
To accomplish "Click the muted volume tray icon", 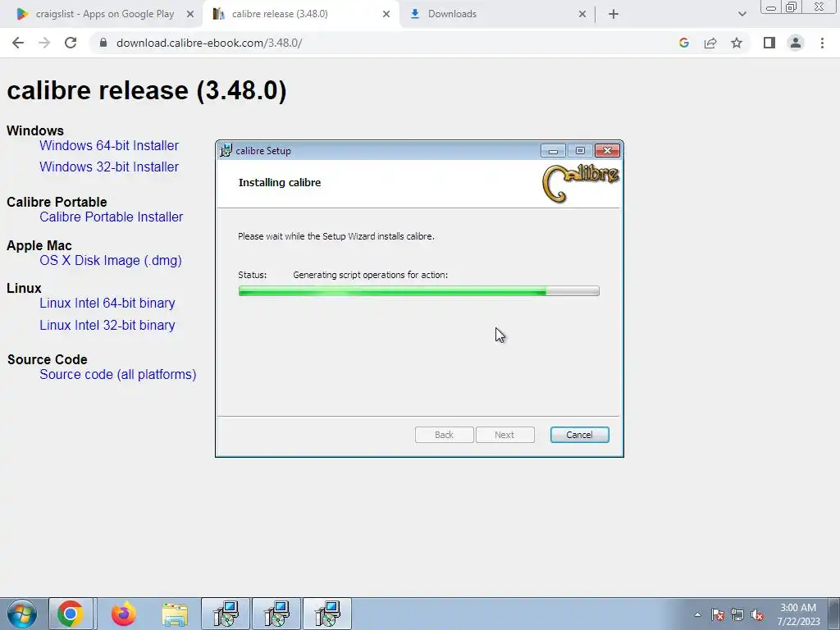I will point(757,614).
